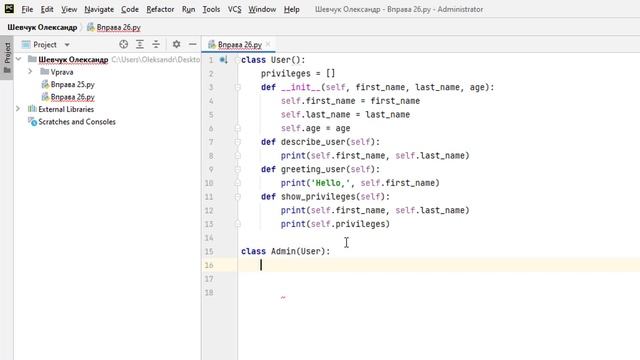Expand the Vprava folder

[x=30, y=72]
